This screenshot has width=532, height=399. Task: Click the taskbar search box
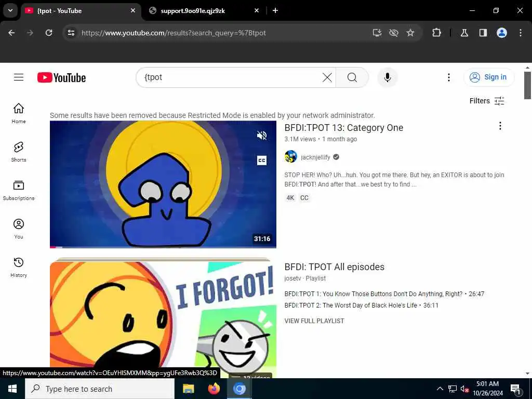click(x=100, y=389)
